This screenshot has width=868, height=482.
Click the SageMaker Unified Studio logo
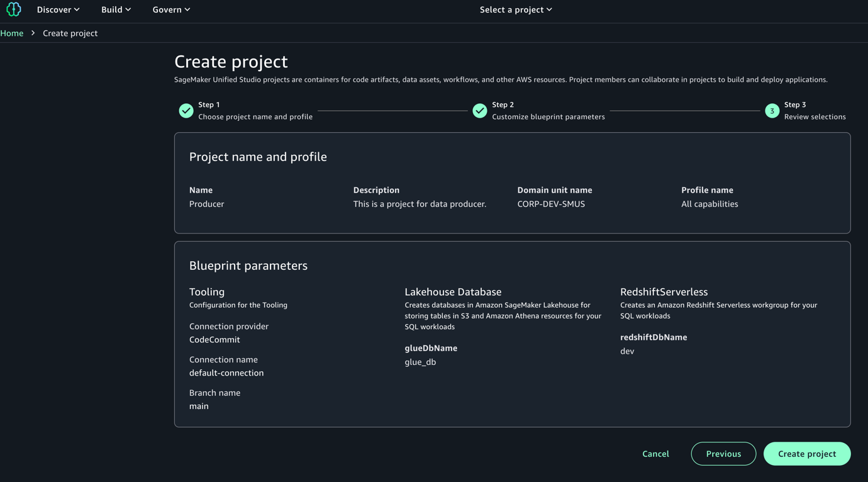(x=13, y=9)
